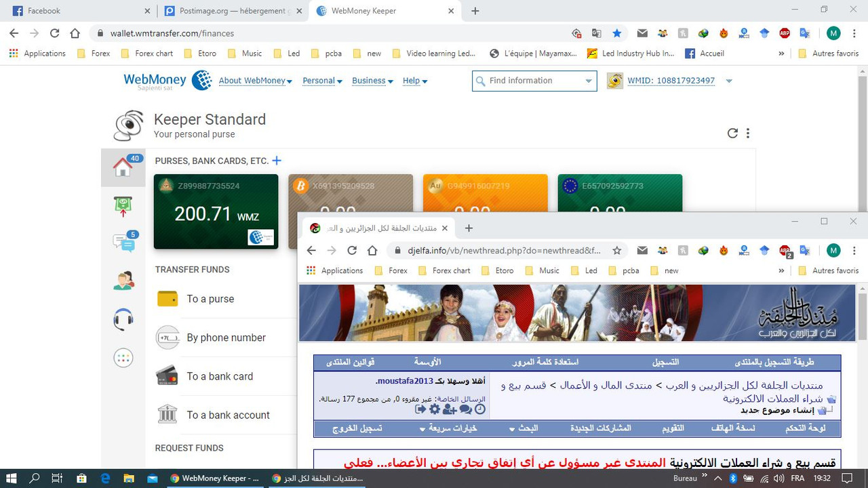
Task: Click the Google Translate extension in WebMoney window
Action: (805, 33)
